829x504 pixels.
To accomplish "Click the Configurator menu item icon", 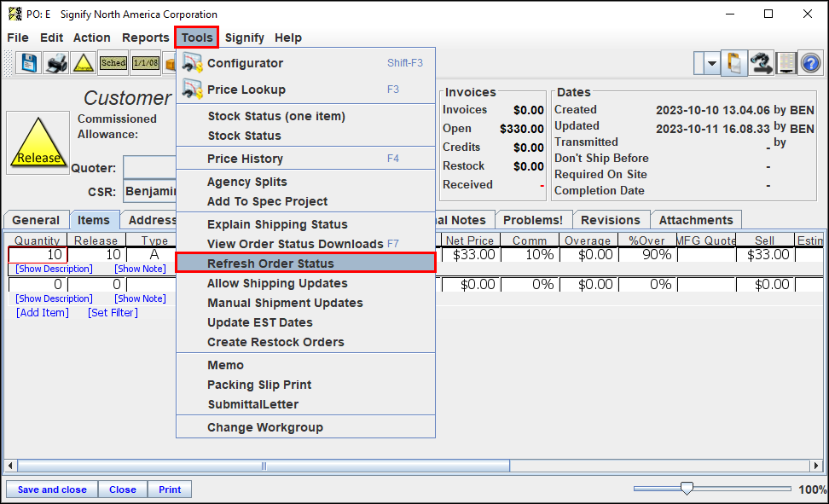I will [x=192, y=63].
